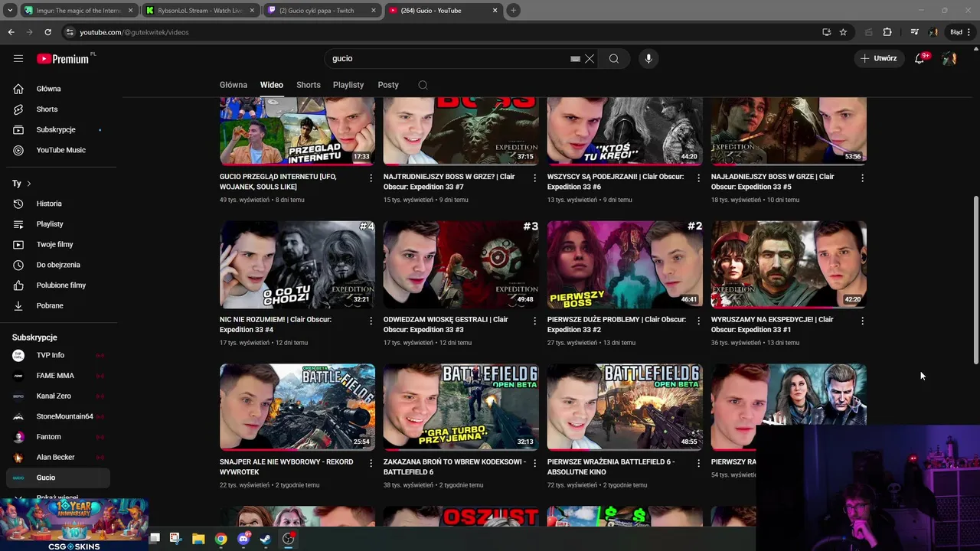
Task: Expand the Ty section chevron
Action: (29, 184)
